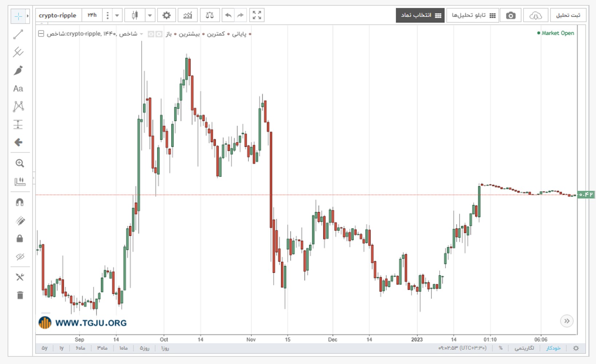Redo the chart action

click(x=240, y=15)
